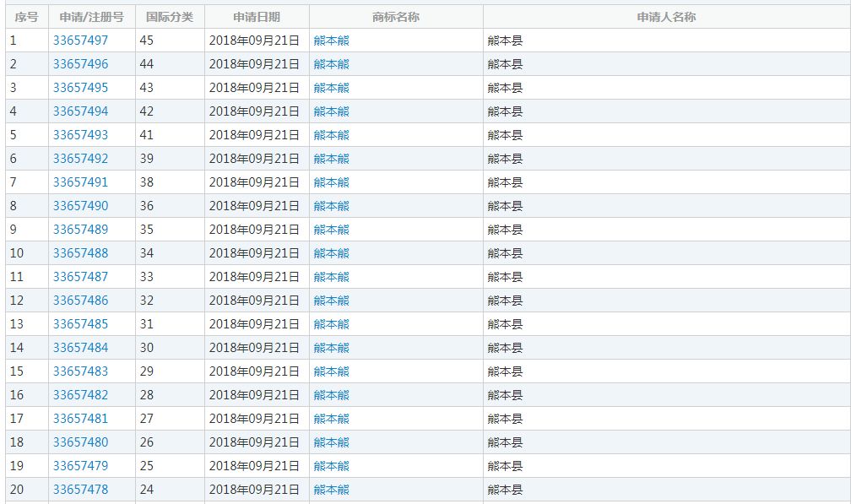Click 熊本熊 trademark link in row 9
The image size is (856, 504).
point(332,230)
